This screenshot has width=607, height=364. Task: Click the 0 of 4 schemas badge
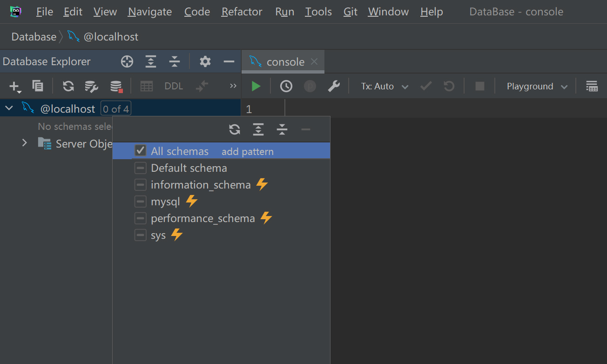point(116,109)
